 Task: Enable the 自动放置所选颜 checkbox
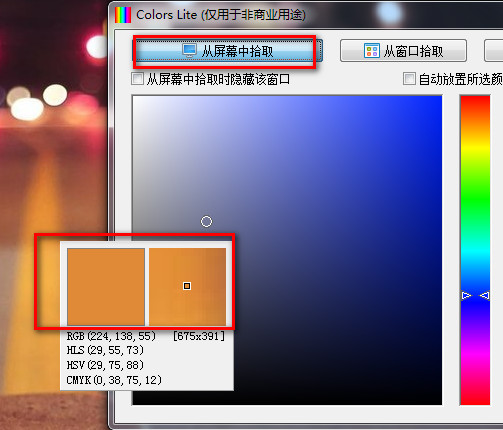click(409, 79)
